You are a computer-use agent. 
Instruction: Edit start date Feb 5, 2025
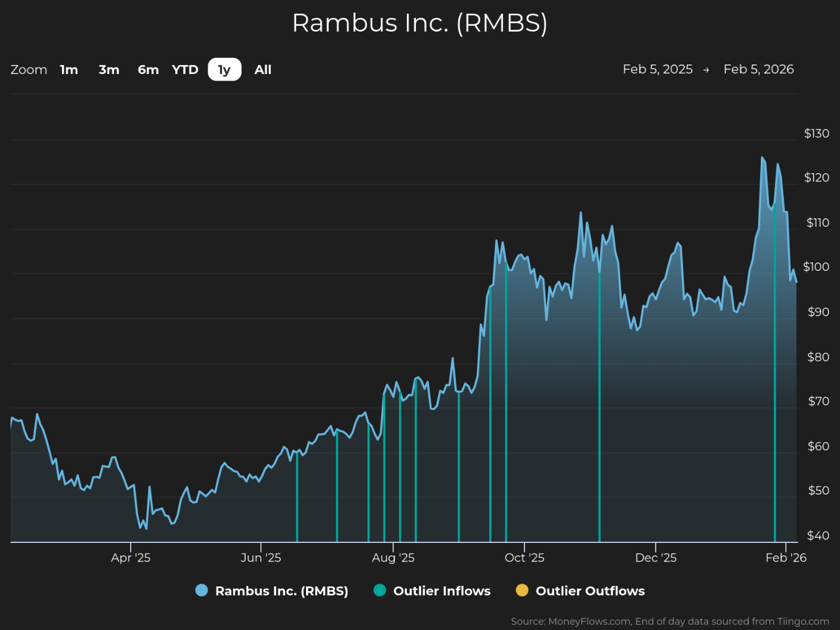coord(657,69)
